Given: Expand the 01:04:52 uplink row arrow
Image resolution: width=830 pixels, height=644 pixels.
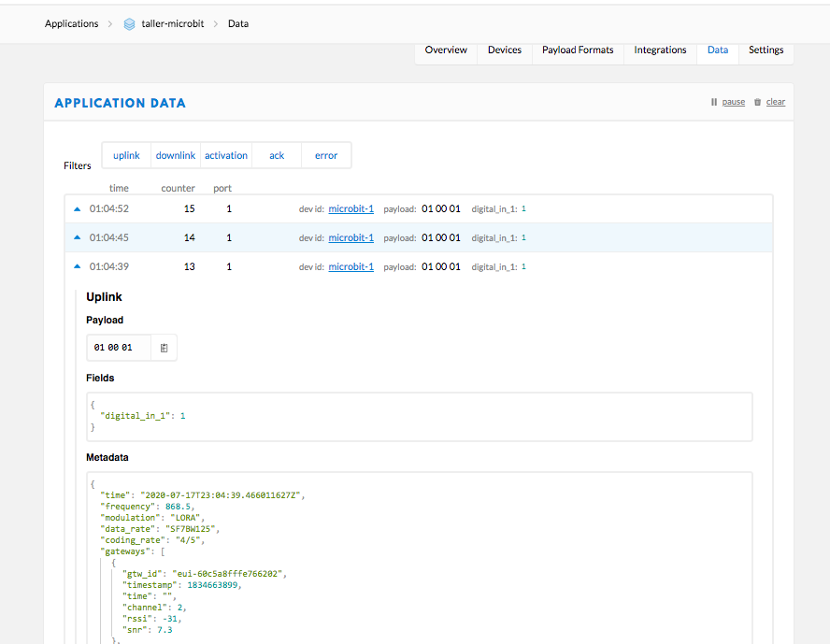Looking at the screenshot, I should (78, 209).
